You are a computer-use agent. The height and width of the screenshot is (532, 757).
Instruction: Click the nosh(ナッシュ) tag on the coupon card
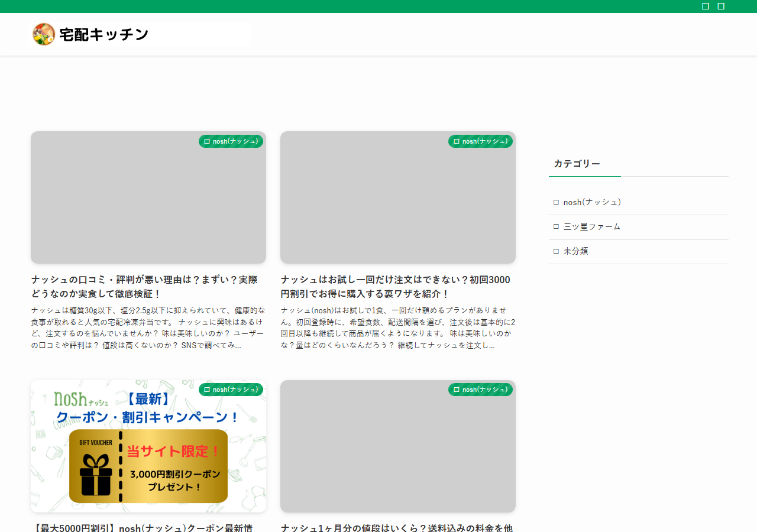[231, 390]
